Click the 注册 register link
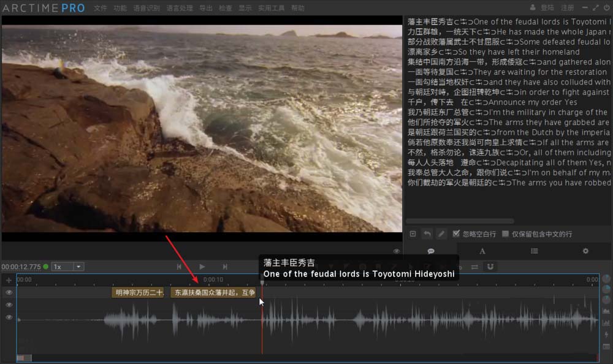Screen dimensions: 613x364 tap(567, 7)
